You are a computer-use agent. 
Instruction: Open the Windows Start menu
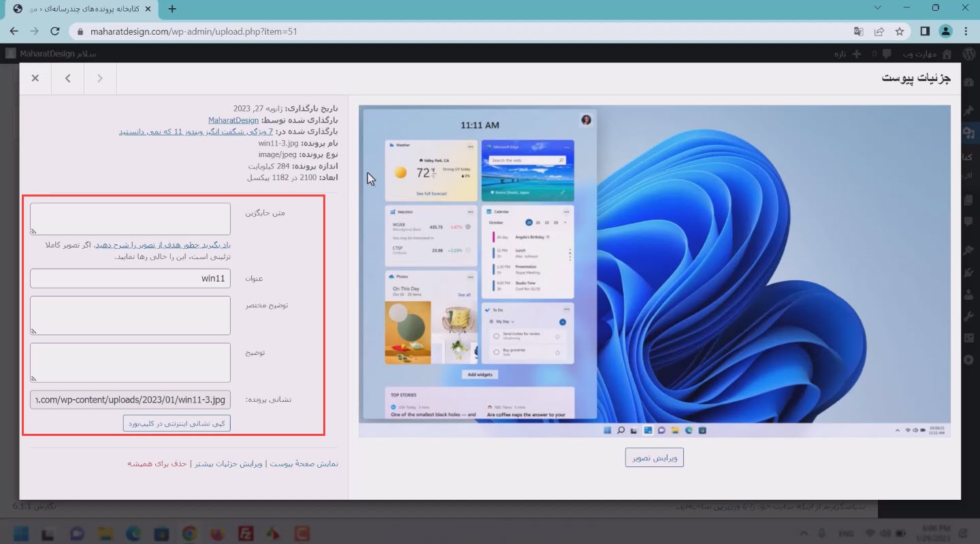pyautogui.click(x=21, y=533)
